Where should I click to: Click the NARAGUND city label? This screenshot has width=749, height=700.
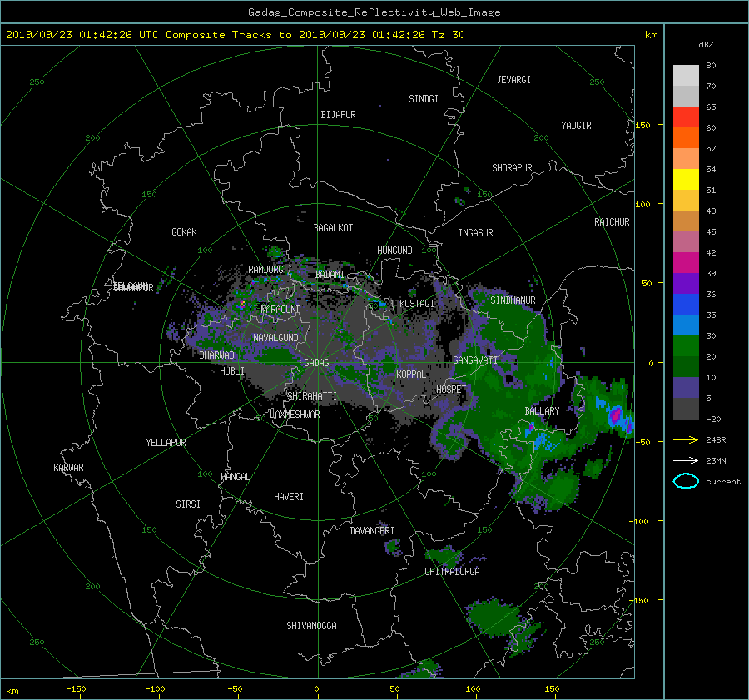(x=281, y=310)
